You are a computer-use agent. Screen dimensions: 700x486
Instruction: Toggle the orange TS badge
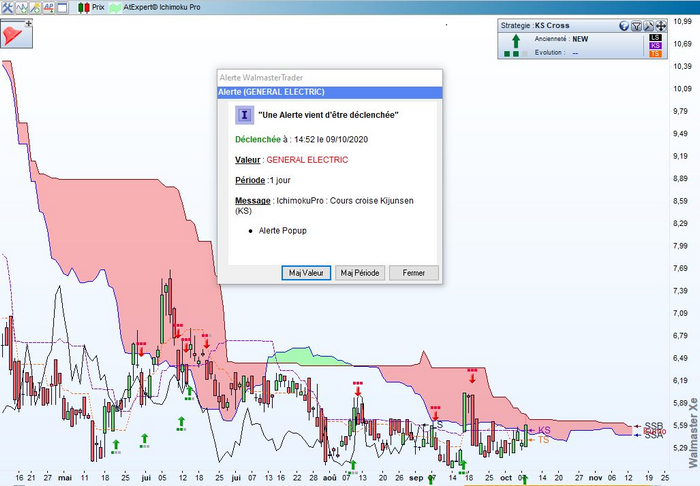[655, 54]
